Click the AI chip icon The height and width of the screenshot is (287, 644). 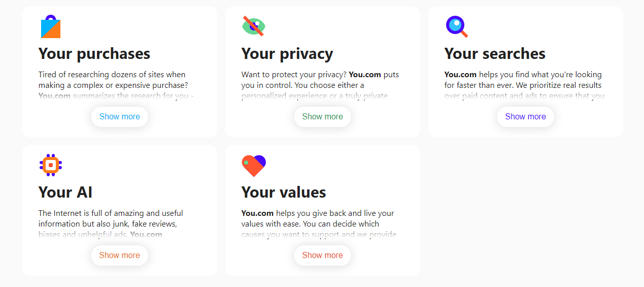(51, 165)
